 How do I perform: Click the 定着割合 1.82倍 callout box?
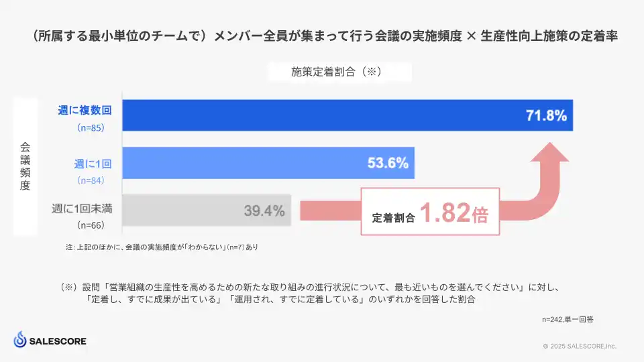click(430, 215)
